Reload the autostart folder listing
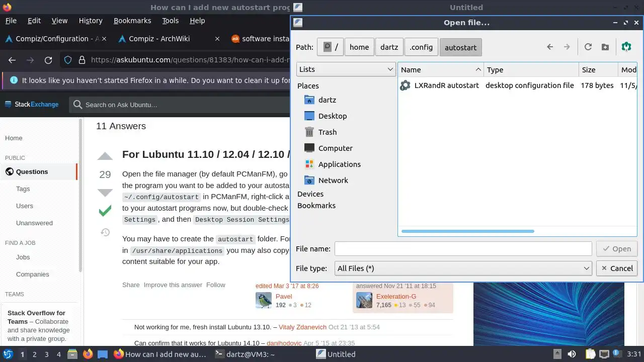The image size is (644, 362). coord(588,47)
